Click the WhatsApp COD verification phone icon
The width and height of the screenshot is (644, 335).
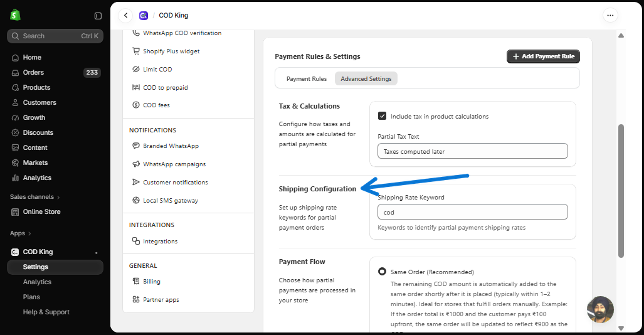(x=136, y=33)
